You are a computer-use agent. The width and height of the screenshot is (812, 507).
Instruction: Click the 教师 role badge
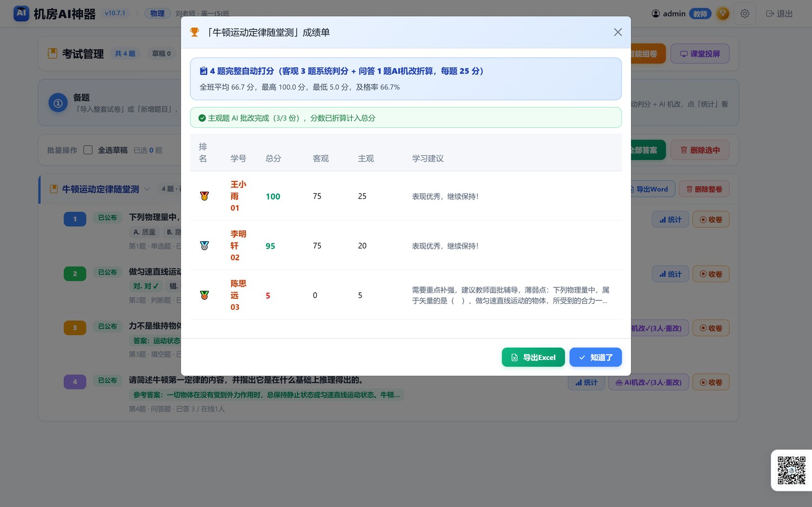(x=700, y=13)
